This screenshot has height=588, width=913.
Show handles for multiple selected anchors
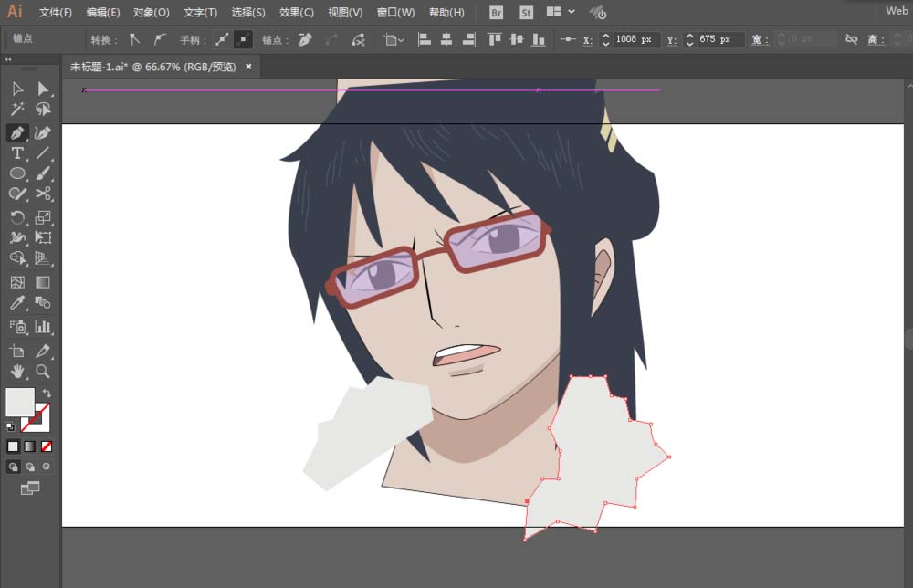click(x=222, y=39)
